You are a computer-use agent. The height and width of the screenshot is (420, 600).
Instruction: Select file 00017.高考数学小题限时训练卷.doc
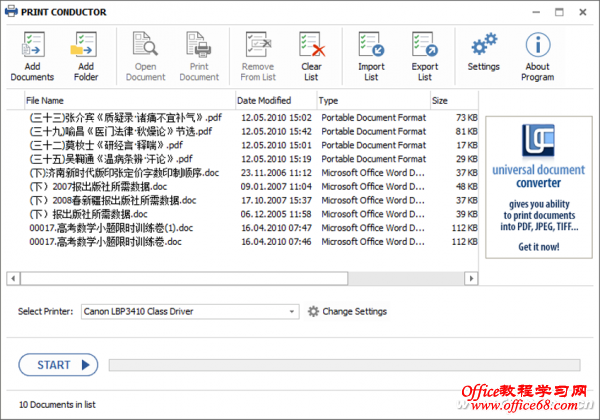[105, 241]
